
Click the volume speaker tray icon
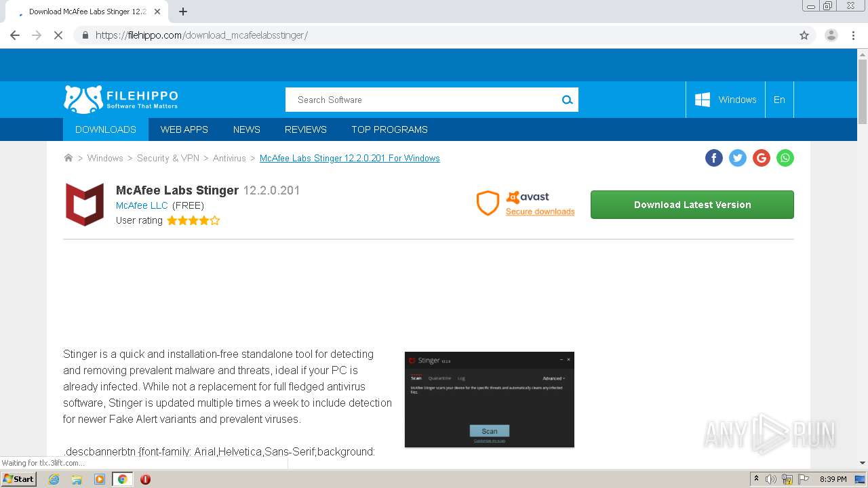point(771,479)
